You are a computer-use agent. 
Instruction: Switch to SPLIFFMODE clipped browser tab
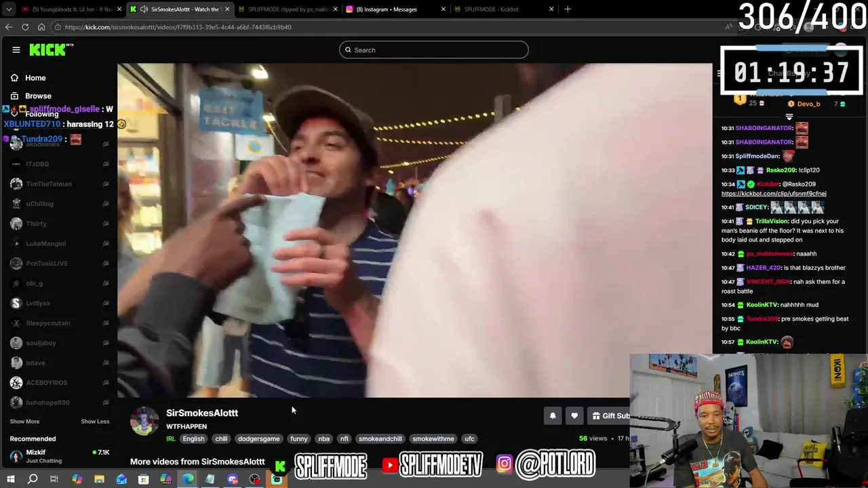288,9
